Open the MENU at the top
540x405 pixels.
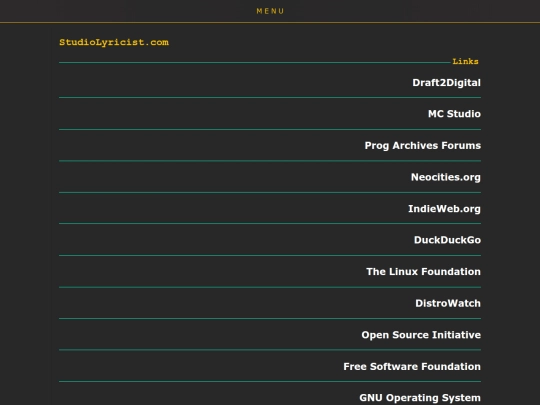coord(270,11)
